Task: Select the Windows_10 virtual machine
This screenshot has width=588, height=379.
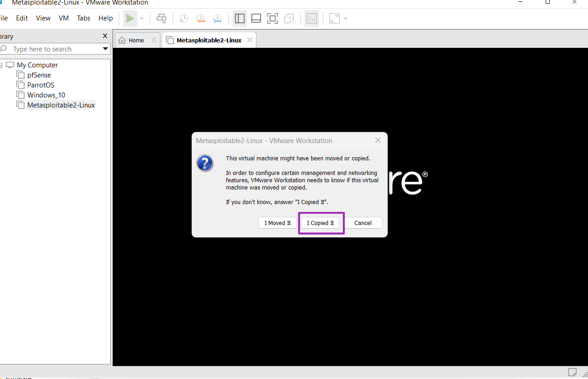Action: point(46,95)
